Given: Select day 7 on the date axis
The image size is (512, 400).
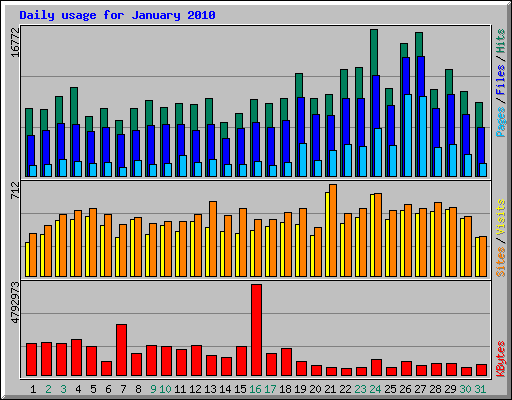Looking at the screenshot, I should (123, 389).
